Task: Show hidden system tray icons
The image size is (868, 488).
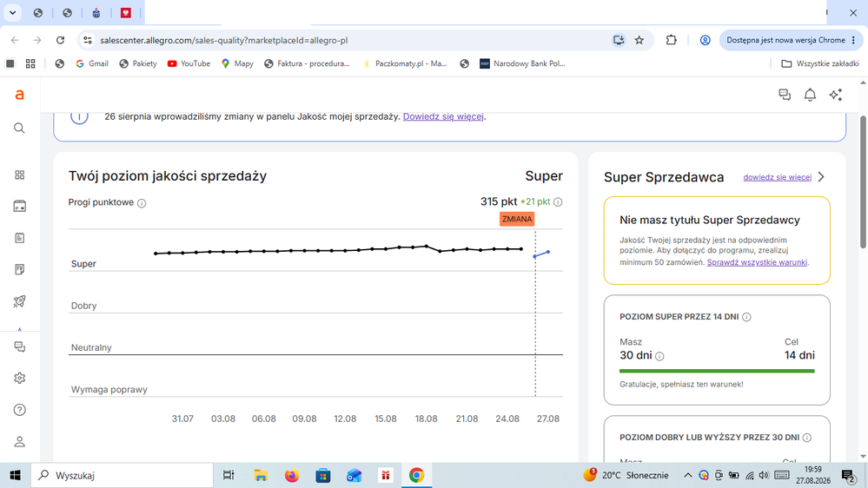Action: 687,475
